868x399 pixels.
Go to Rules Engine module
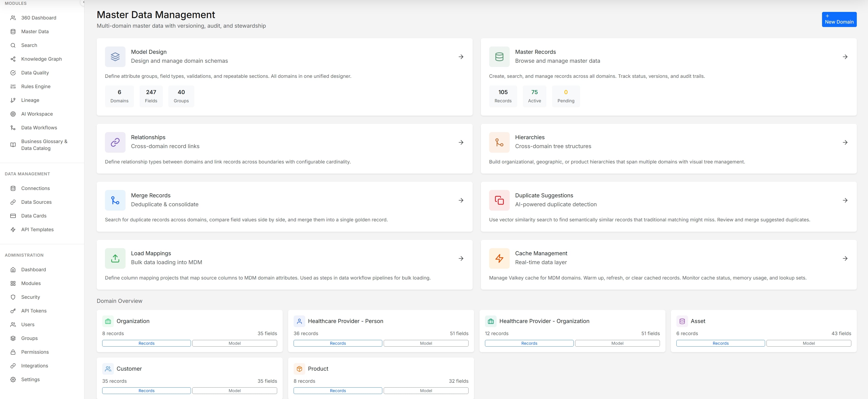click(x=36, y=86)
